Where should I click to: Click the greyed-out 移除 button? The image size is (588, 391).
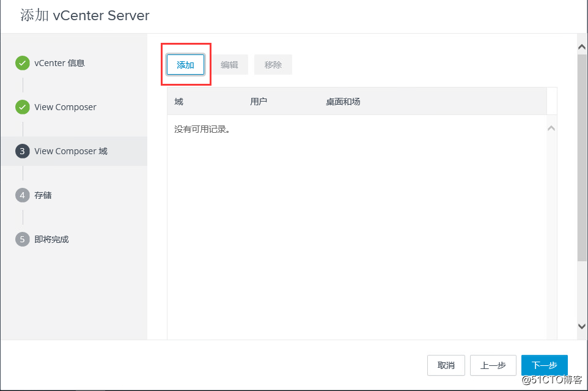[x=273, y=64]
